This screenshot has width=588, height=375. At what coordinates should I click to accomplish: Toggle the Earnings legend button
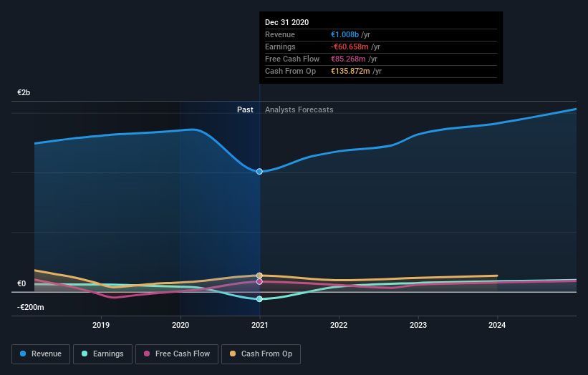(102, 354)
